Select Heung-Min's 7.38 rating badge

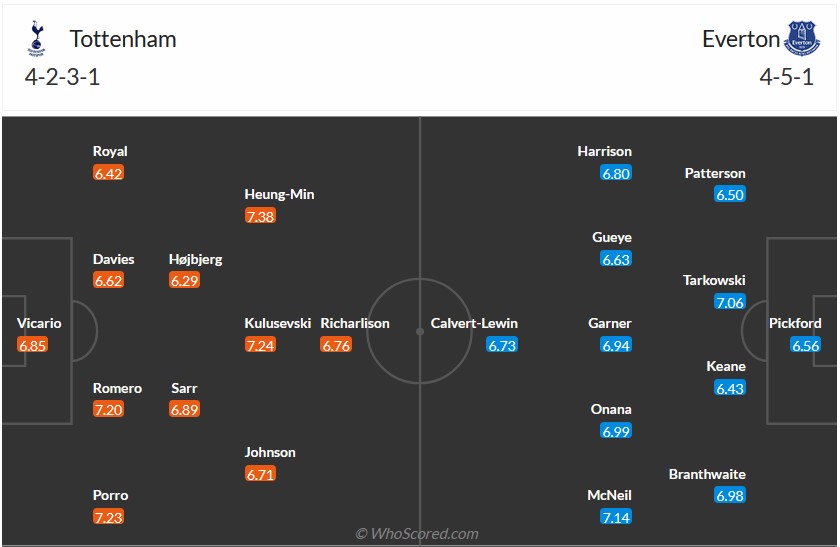pos(260,216)
